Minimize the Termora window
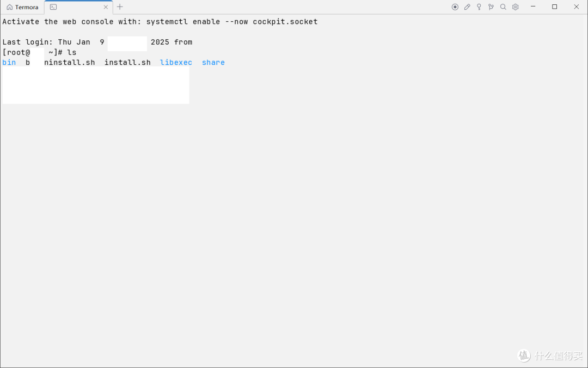The height and width of the screenshot is (368, 588). tap(532, 7)
